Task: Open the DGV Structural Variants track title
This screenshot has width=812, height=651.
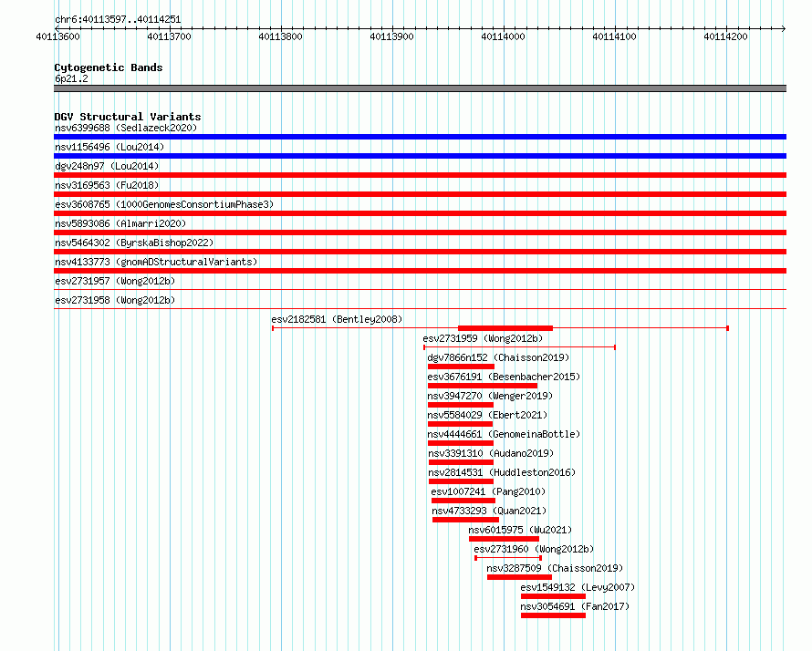Action: pyautogui.click(x=128, y=117)
